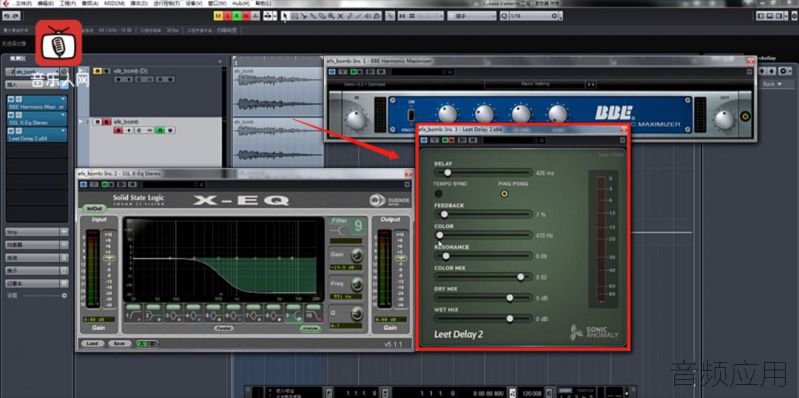Screen dimensions: 799x398
Task: Toggle global Solo S button in toolbar
Action: click(227, 16)
